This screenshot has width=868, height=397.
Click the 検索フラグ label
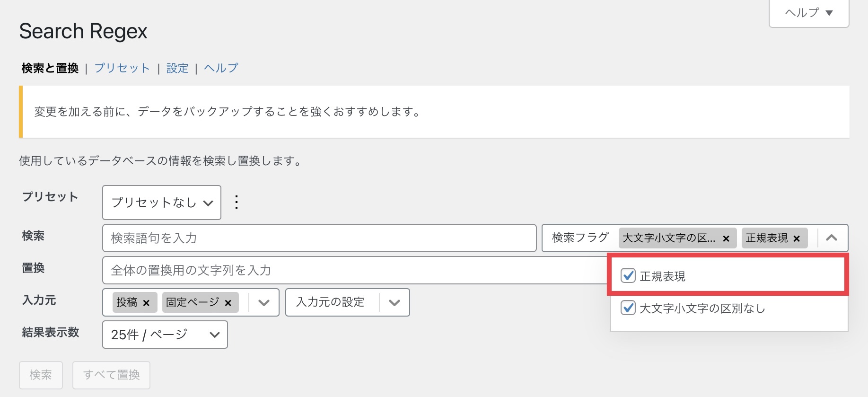[580, 238]
